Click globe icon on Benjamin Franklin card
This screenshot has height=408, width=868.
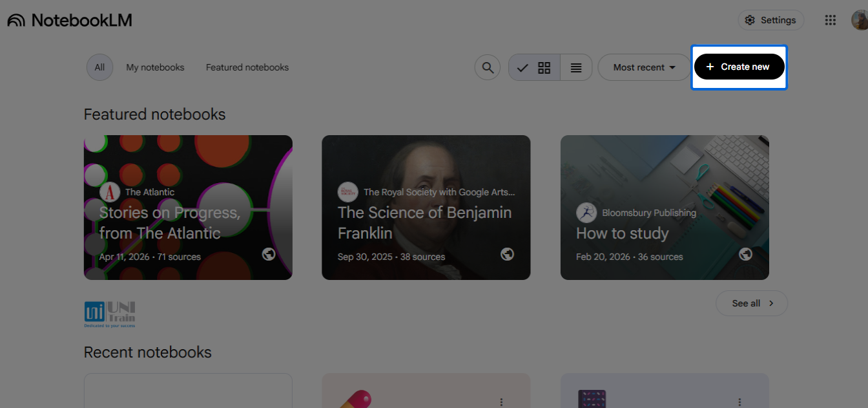(x=507, y=254)
